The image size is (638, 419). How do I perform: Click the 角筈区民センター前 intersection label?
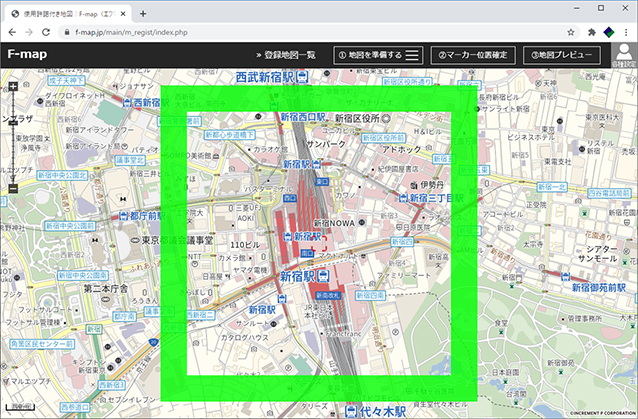(42, 344)
